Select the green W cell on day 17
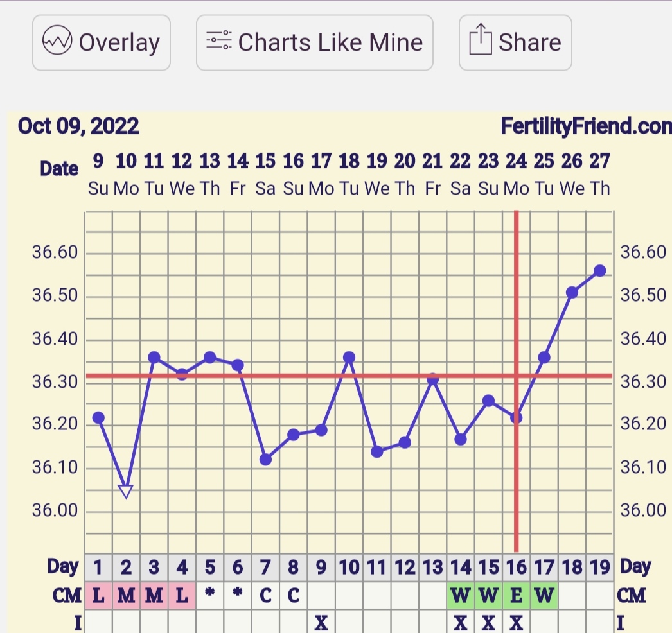 544,595
